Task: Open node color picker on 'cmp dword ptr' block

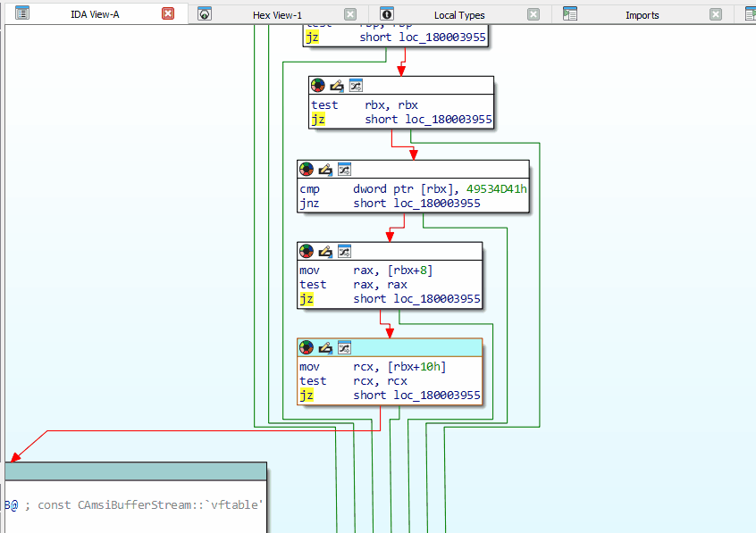Action: [306, 170]
